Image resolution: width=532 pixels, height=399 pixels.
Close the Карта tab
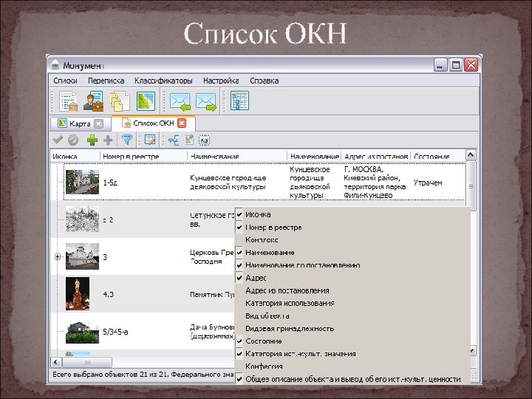[98, 123]
